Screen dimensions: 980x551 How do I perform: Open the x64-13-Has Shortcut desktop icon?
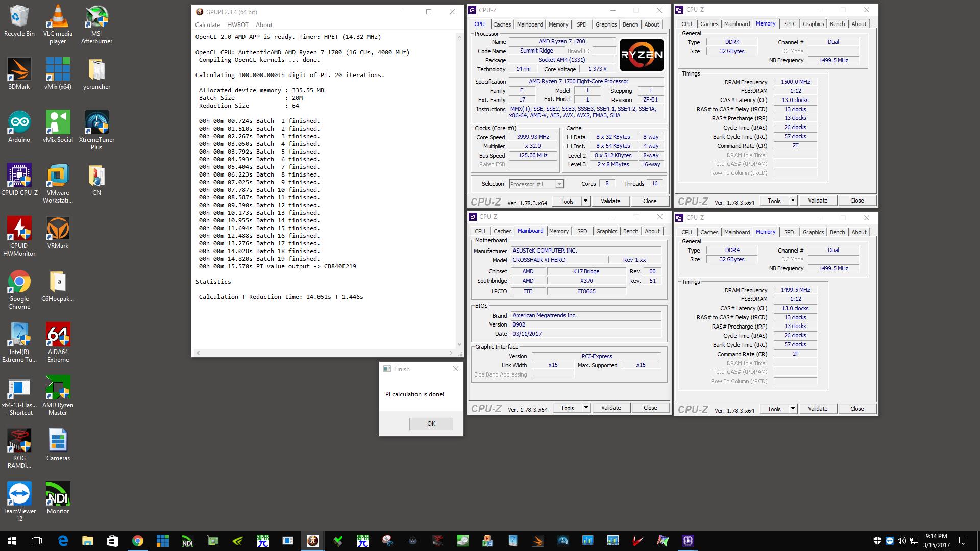[x=19, y=396]
